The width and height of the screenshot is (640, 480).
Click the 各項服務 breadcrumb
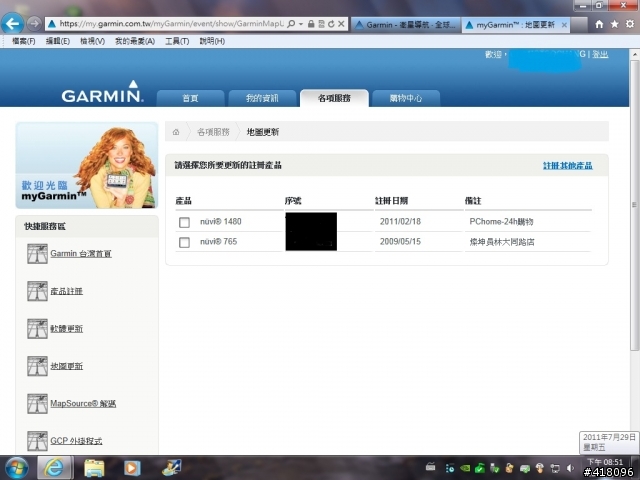point(213,132)
